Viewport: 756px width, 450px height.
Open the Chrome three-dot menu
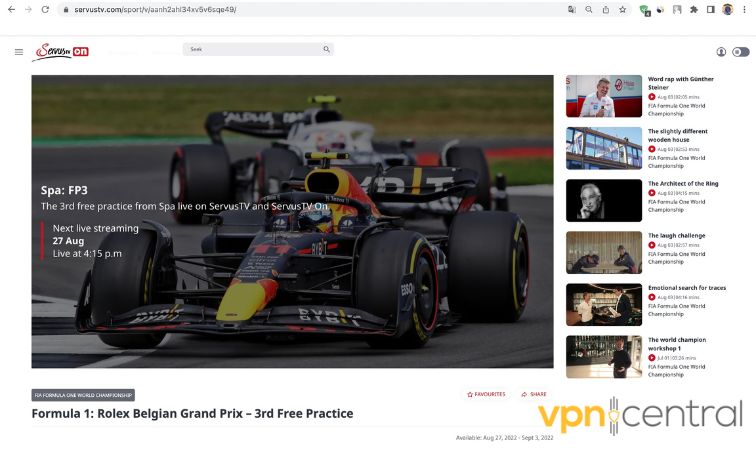coord(744,9)
